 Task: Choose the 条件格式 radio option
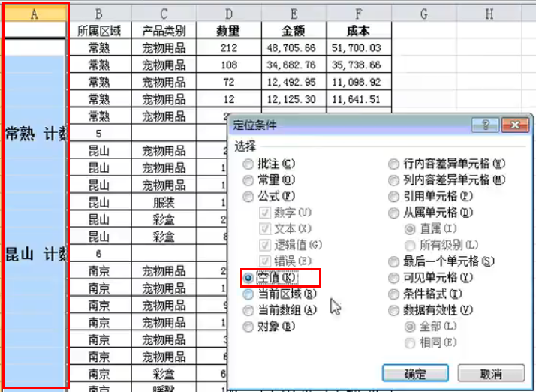point(394,294)
